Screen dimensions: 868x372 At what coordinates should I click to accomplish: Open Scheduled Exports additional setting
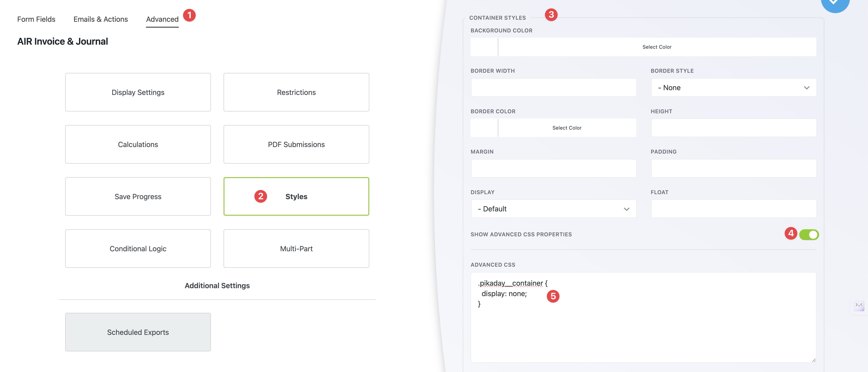(138, 332)
